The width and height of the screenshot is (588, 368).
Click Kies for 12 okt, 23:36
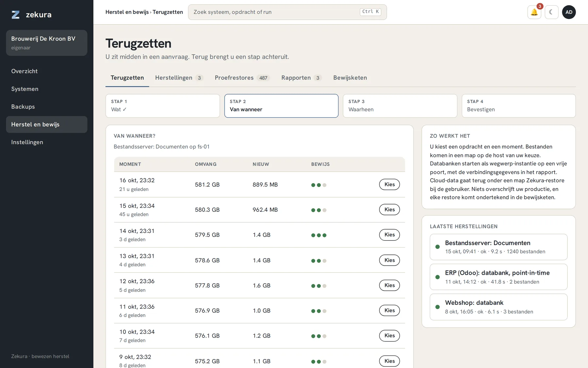[x=389, y=285]
